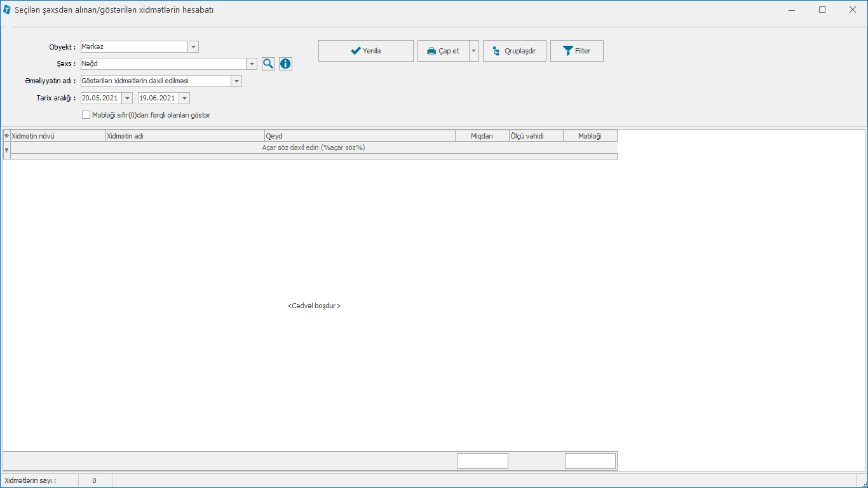Viewport: 868px width, 488px height.
Task: Expand the Obyekt dropdown
Action: pos(193,47)
